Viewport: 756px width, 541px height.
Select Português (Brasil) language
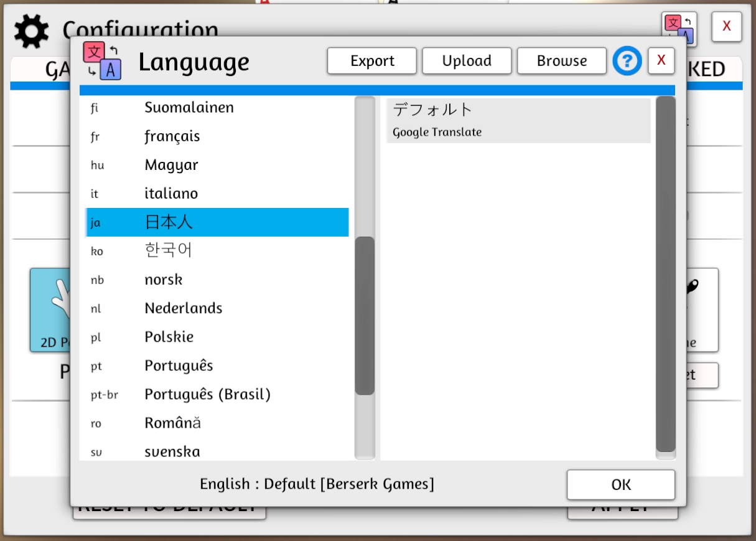[207, 394]
